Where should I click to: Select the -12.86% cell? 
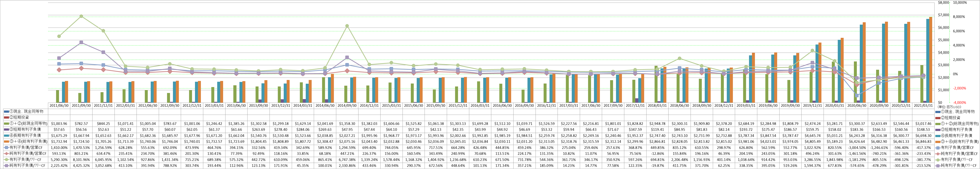point(657,154)
